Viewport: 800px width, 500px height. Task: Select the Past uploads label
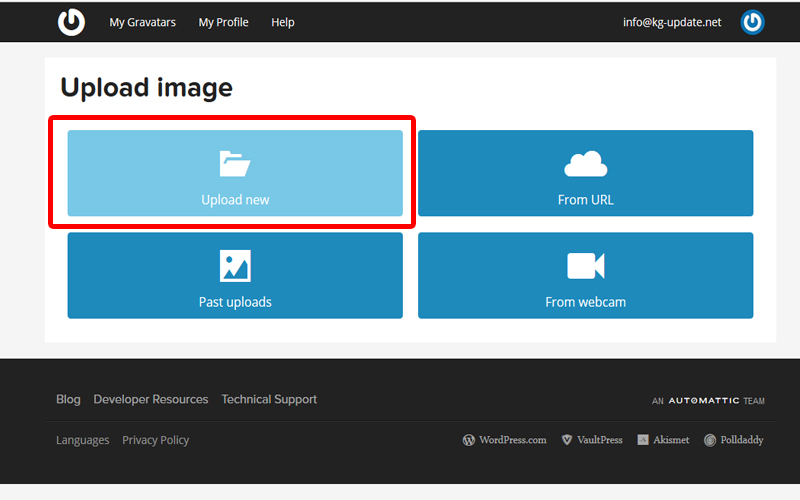pos(235,302)
